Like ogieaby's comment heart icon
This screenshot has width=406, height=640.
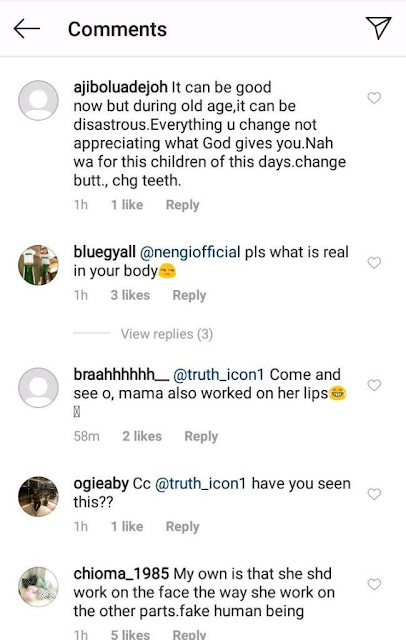374,494
